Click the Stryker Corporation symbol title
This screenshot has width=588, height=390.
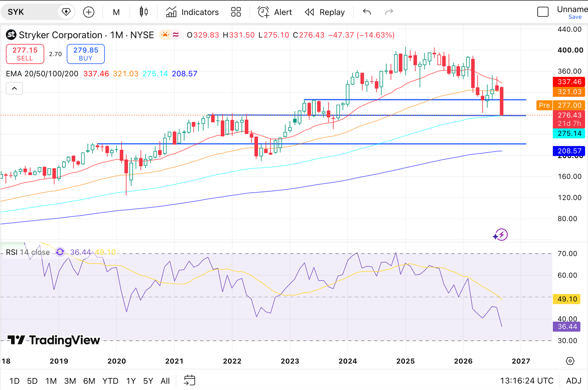point(86,35)
